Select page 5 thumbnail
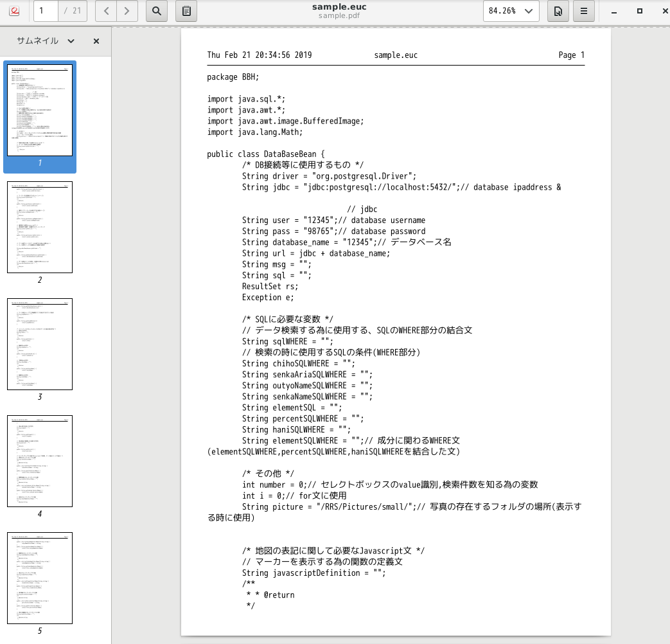The width and height of the screenshot is (670, 644). 40,578
